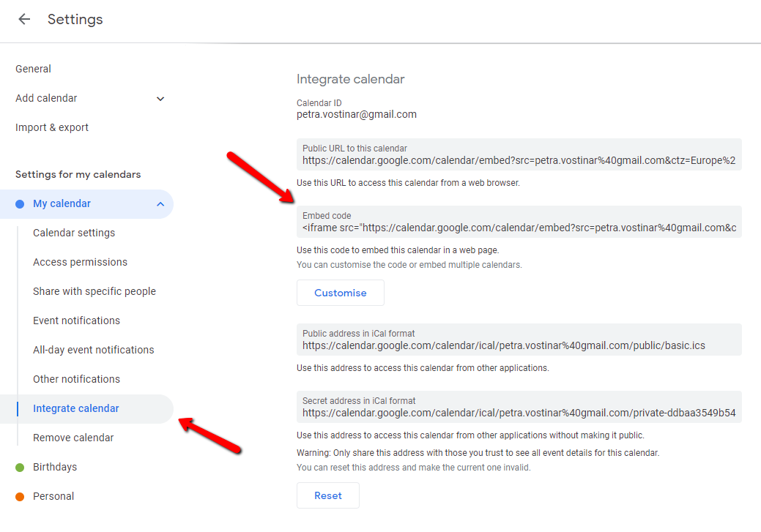
Task: Open Remove calendar option
Action: [x=73, y=438]
